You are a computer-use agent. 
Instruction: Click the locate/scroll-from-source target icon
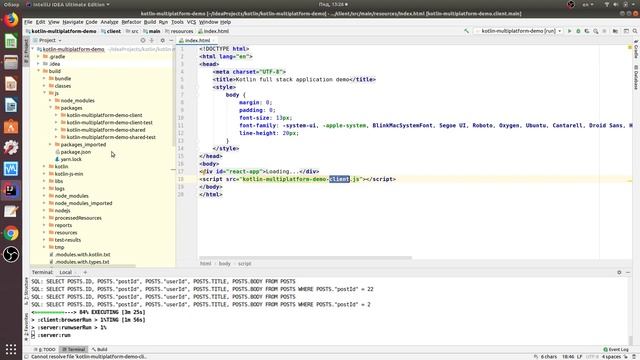(143, 40)
